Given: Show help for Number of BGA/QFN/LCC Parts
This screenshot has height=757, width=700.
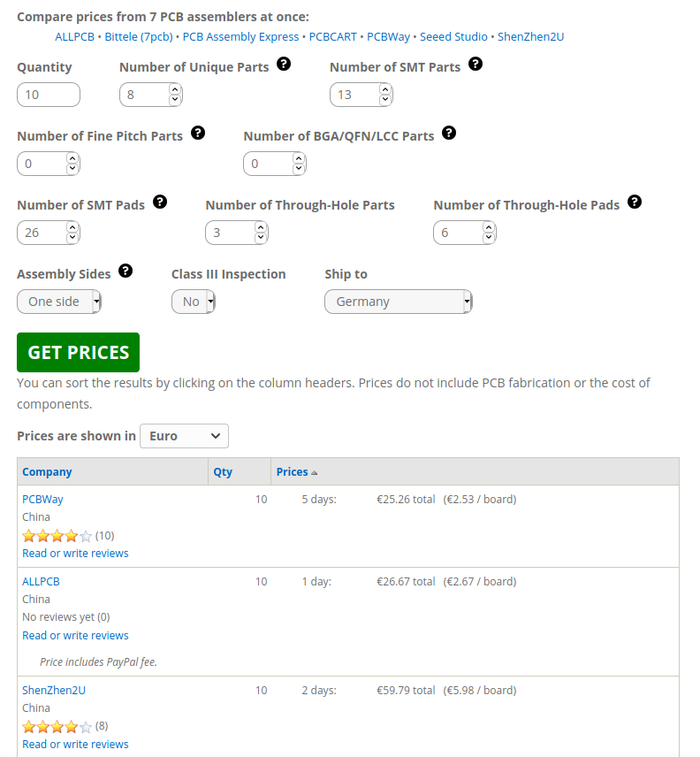Looking at the screenshot, I should [x=449, y=133].
